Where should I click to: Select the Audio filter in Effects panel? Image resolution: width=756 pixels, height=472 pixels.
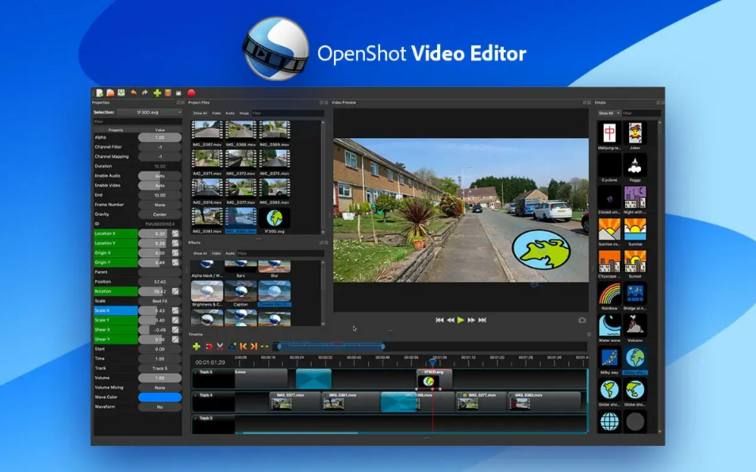pyautogui.click(x=230, y=253)
